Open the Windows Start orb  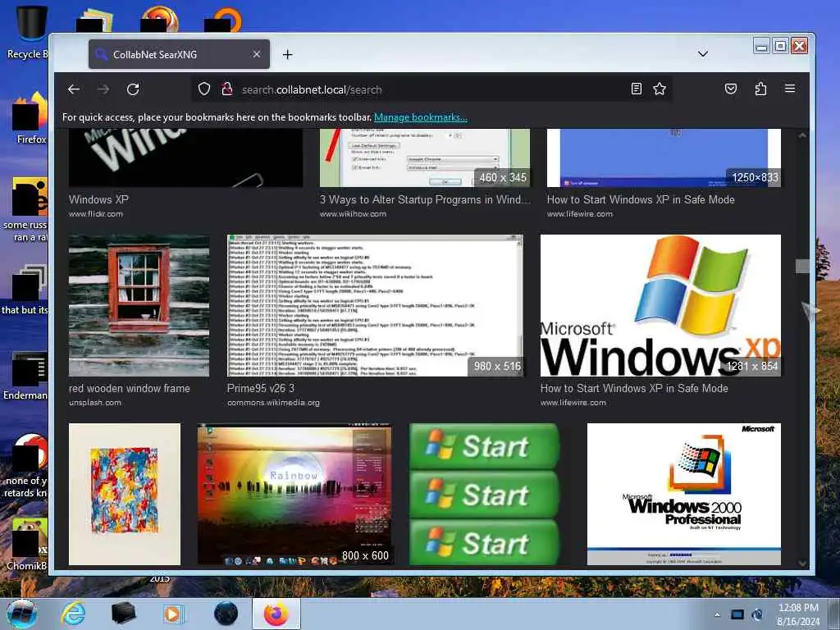click(22, 614)
